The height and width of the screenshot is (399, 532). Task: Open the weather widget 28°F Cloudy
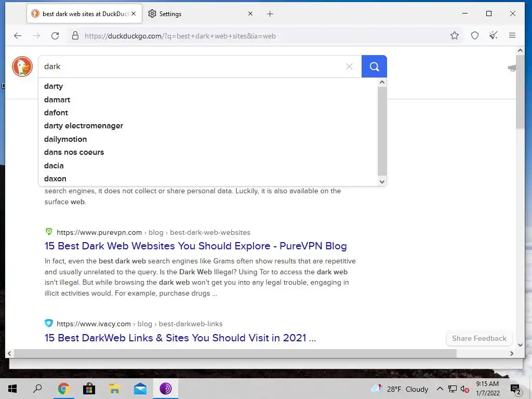[400, 389]
